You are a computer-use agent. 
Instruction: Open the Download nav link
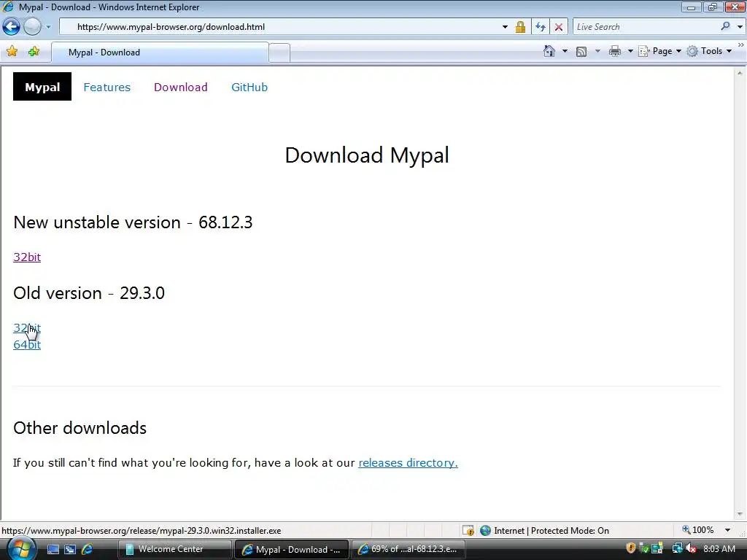[181, 87]
